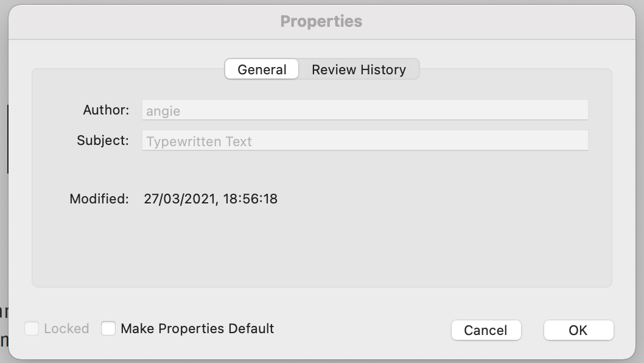Click the Modified label
This screenshot has width=644, height=363.
pos(99,199)
